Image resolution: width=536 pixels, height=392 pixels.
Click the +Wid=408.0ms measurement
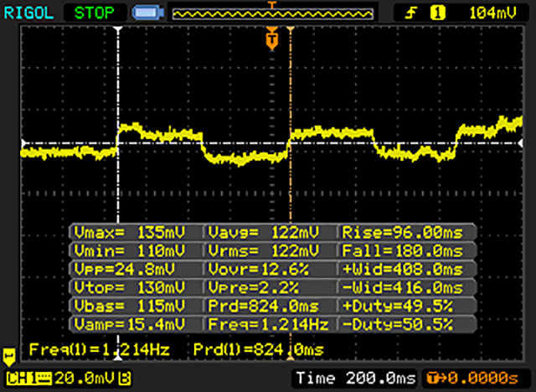coord(402,270)
